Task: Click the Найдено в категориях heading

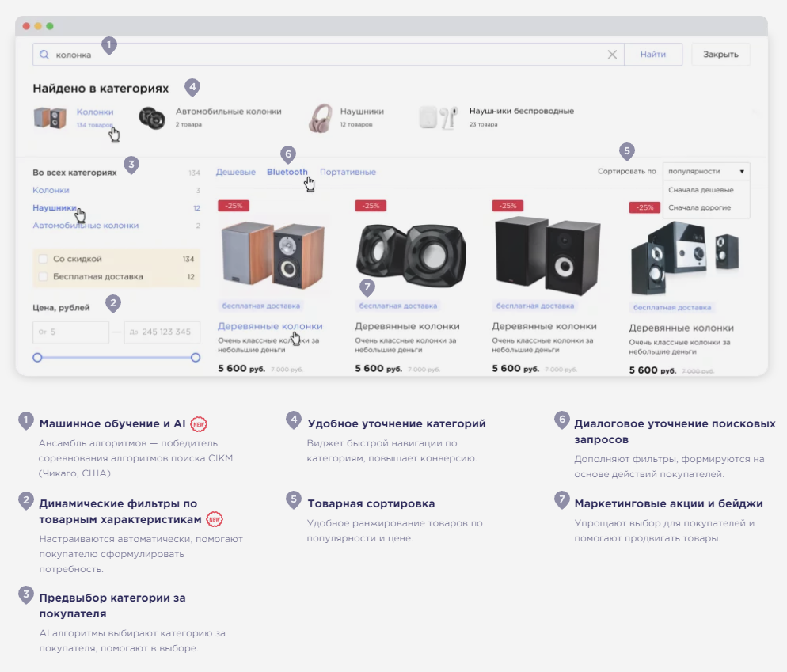Action: pyautogui.click(x=101, y=89)
